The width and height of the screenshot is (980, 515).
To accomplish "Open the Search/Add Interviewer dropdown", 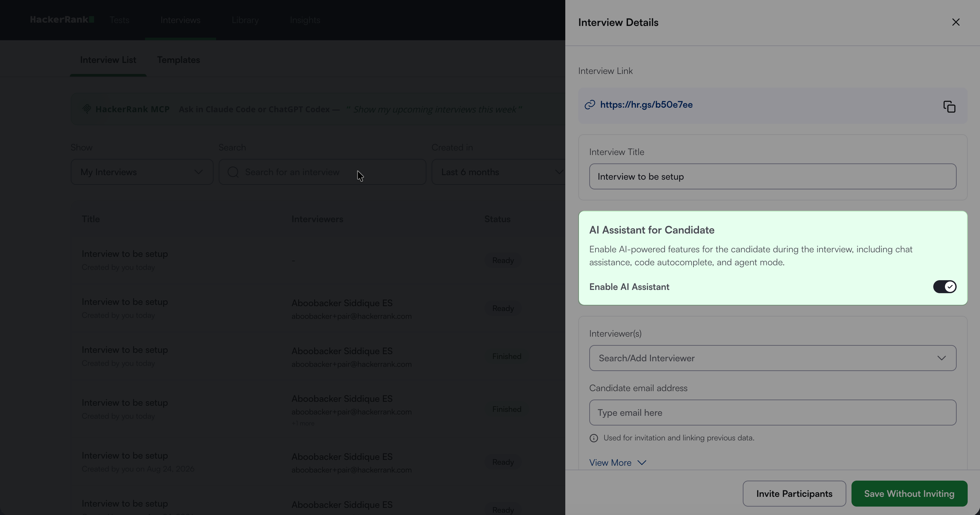I will (773, 358).
